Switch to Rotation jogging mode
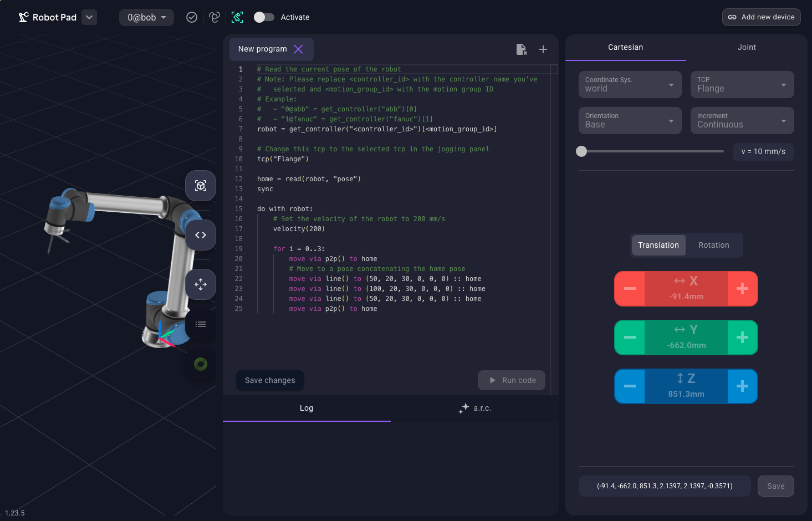 tap(714, 246)
